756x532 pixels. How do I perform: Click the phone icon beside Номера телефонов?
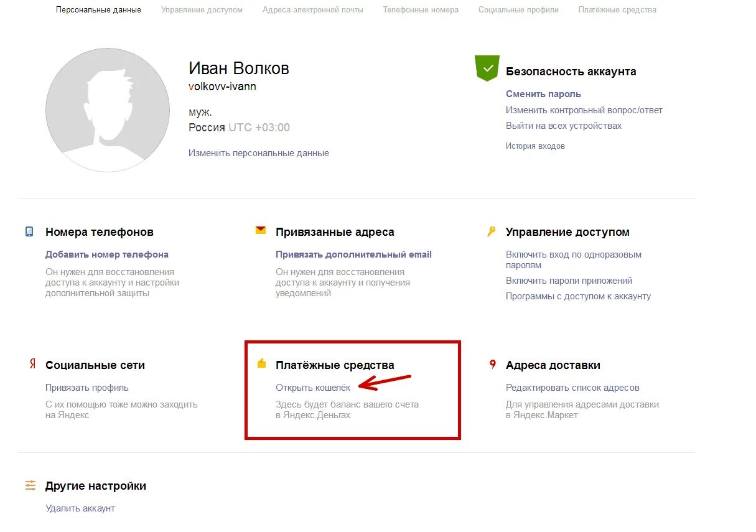click(29, 231)
